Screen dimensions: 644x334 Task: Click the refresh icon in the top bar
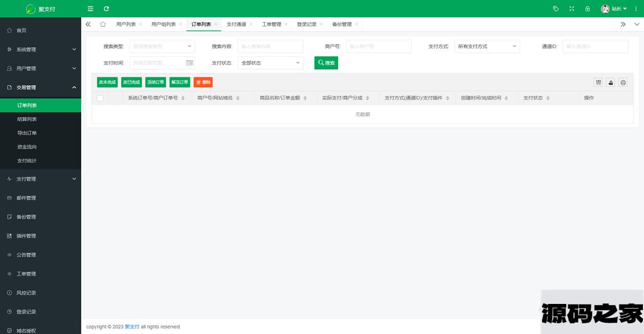pos(106,9)
